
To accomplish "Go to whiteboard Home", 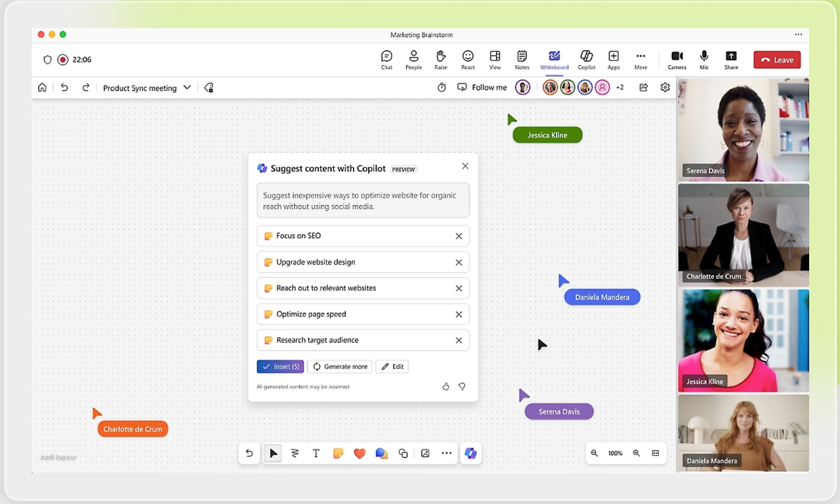I will pyautogui.click(x=42, y=88).
